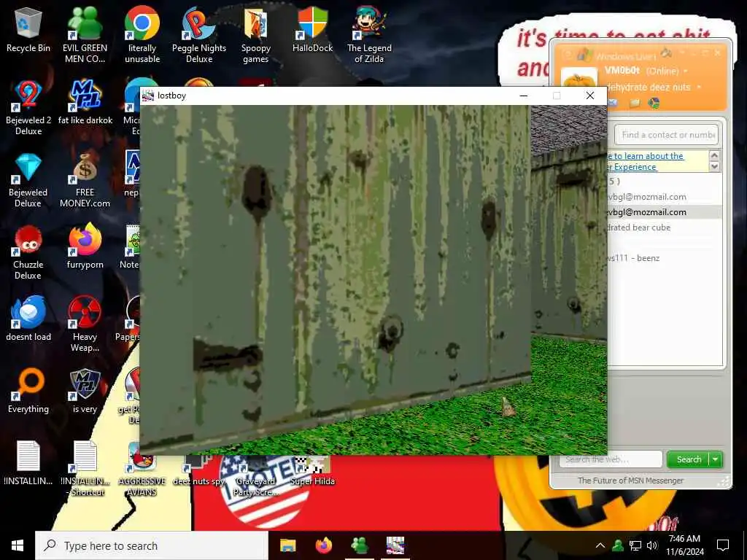The height and width of the screenshot is (560, 747).
Task: Show hidden system tray icons chevron
Action: tap(600, 545)
